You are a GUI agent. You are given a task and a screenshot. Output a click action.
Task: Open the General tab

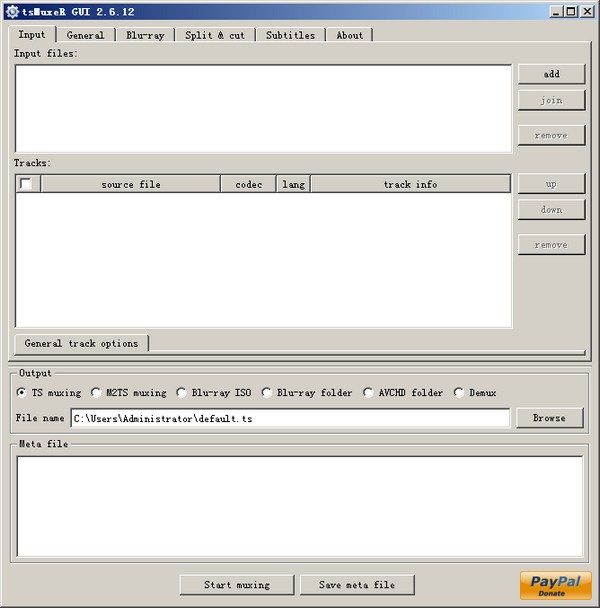pos(85,35)
